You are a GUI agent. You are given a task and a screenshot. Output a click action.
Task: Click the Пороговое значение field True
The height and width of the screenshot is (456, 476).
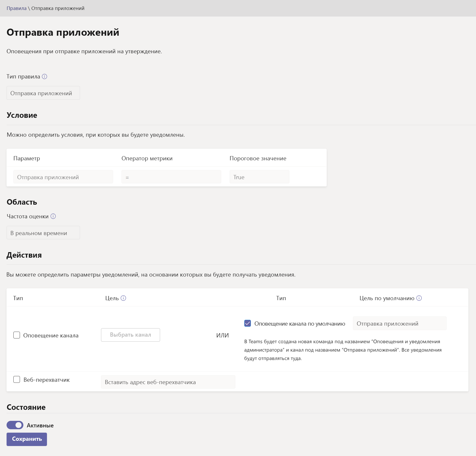(x=260, y=177)
